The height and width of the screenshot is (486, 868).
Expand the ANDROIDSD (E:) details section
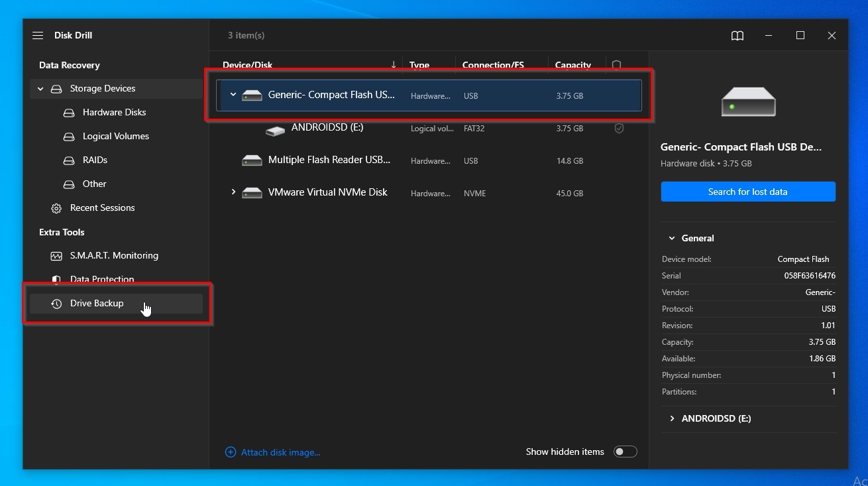coord(672,419)
